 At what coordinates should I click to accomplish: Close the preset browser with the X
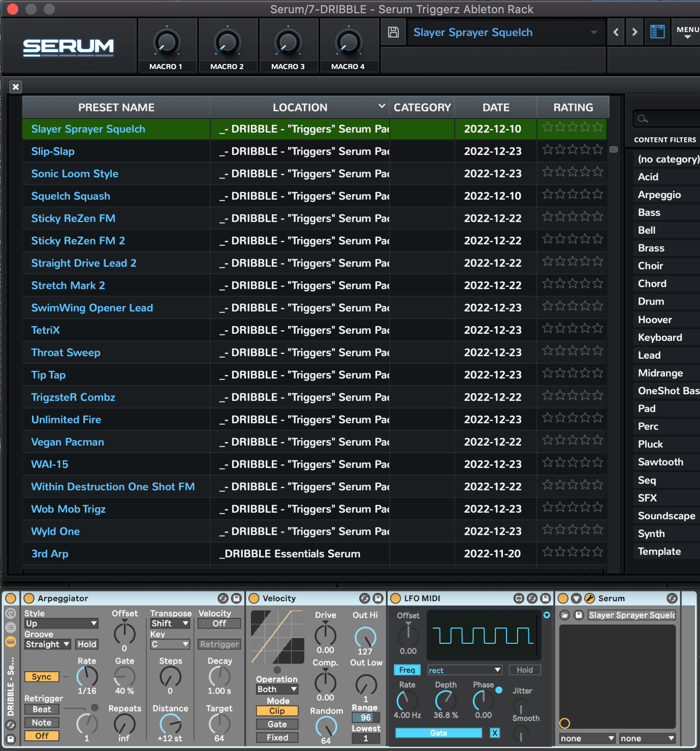click(16, 87)
